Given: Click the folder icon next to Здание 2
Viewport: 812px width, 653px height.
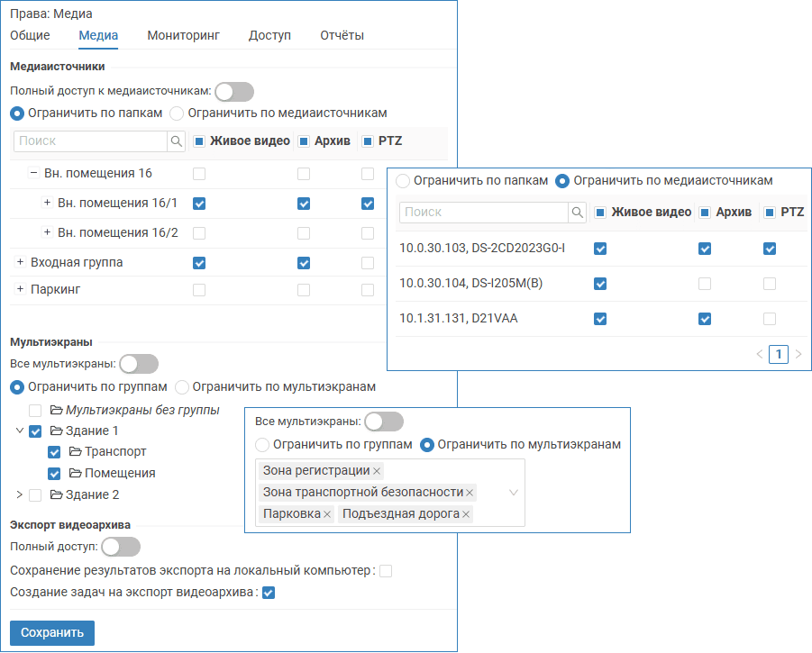Looking at the screenshot, I should tap(56, 494).
